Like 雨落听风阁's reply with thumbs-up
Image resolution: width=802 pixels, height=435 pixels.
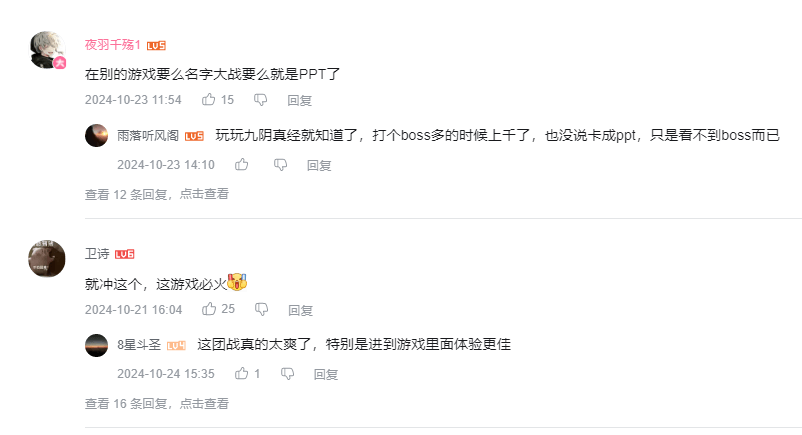pyautogui.click(x=241, y=164)
